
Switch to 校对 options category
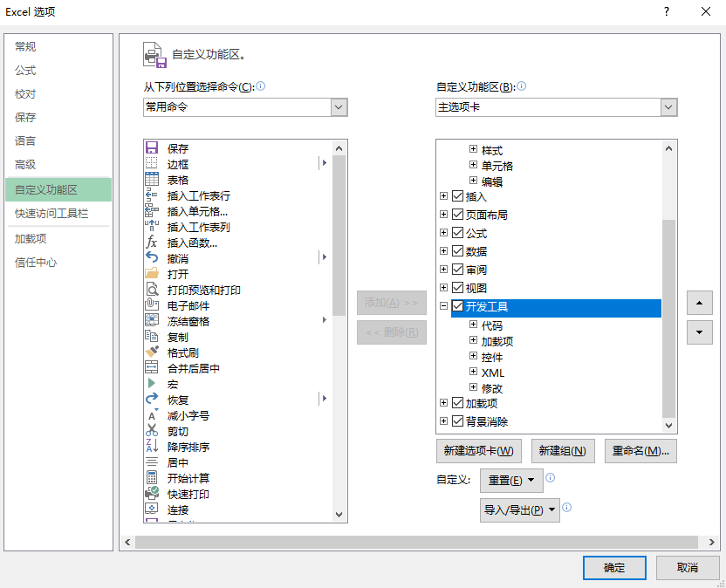pyautogui.click(x=58, y=94)
